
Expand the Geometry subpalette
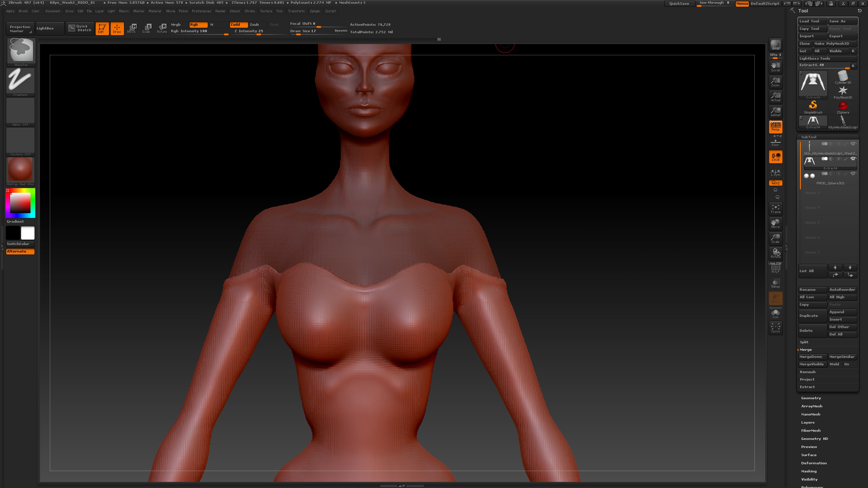point(811,398)
